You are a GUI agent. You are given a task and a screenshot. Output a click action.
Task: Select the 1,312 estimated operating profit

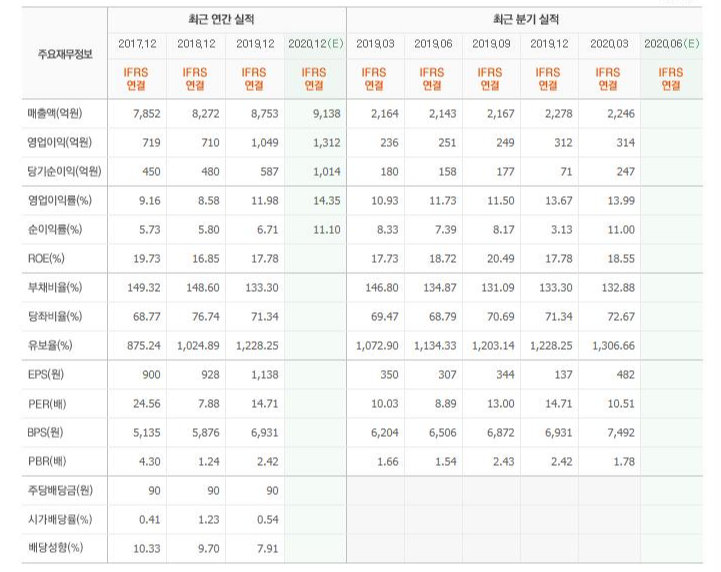[x=326, y=143]
